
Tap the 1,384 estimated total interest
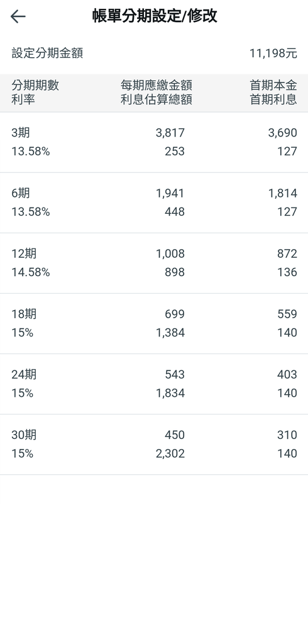click(x=170, y=333)
